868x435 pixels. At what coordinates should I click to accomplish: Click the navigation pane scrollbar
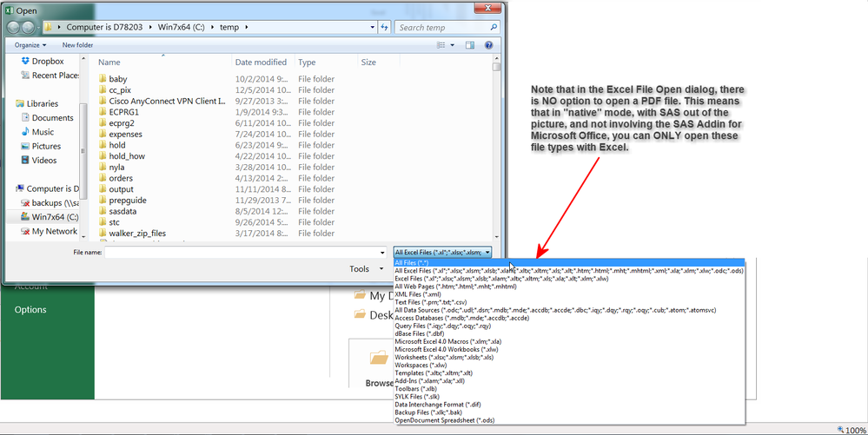(83, 148)
